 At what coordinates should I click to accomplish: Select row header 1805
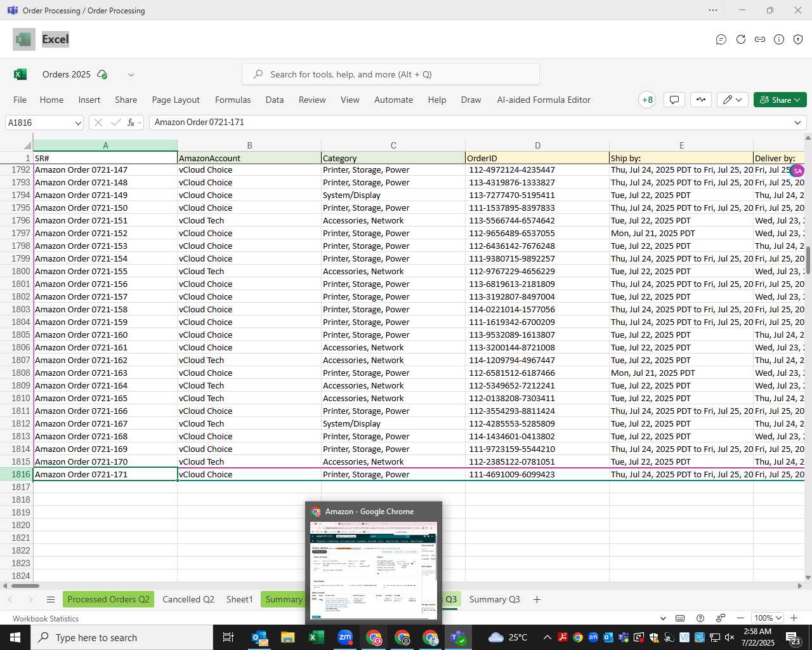(x=16, y=335)
